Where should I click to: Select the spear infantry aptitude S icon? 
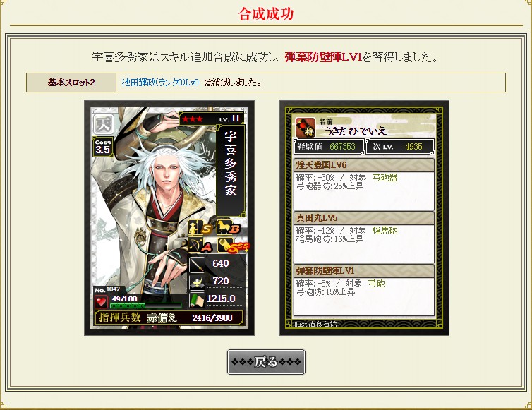(x=200, y=228)
